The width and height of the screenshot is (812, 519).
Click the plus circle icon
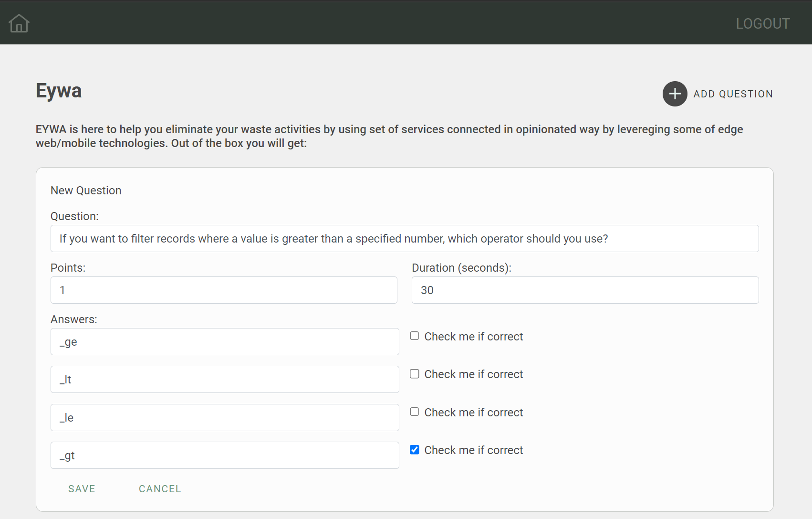point(675,94)
